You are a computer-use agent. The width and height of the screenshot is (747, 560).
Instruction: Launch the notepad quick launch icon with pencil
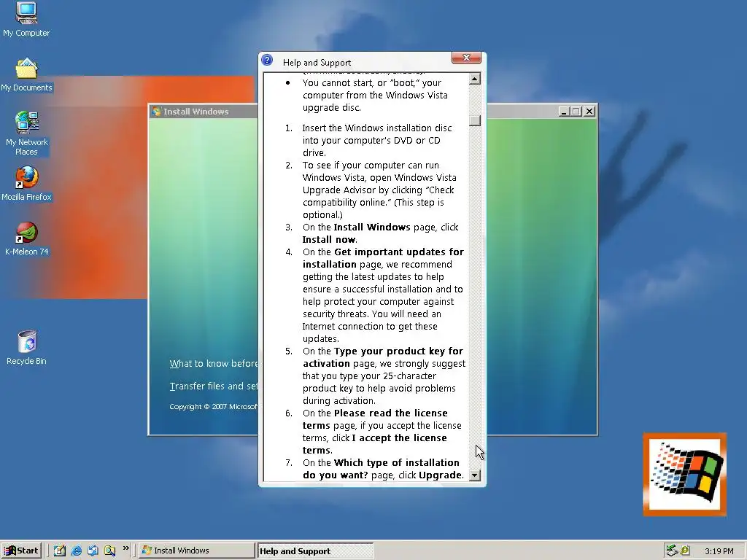(x=60, y=551)
